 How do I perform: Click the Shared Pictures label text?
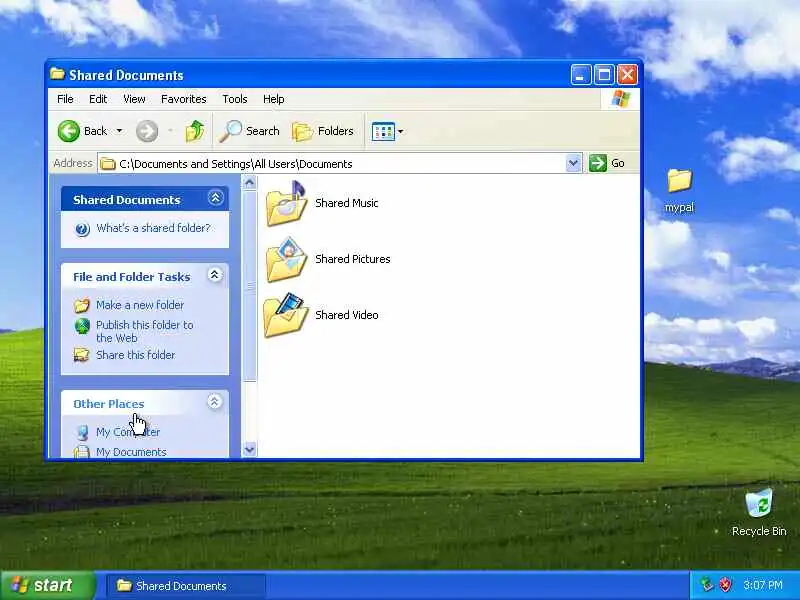point(353,259)
